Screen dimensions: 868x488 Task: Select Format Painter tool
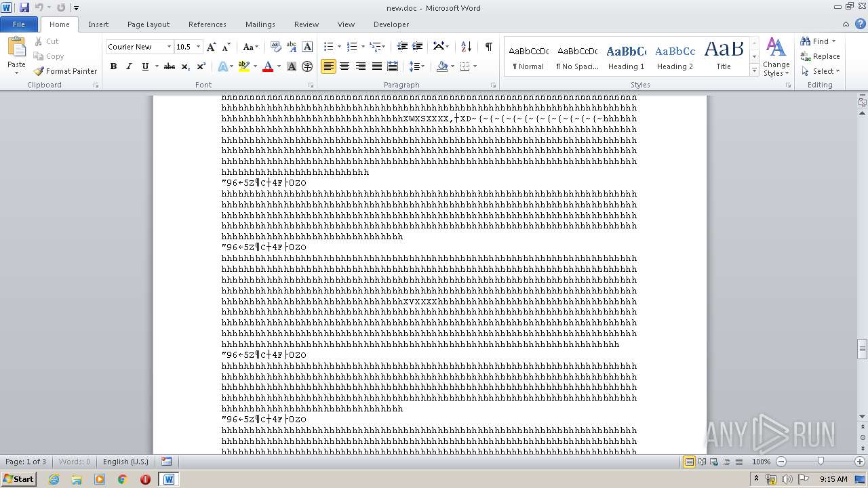pyautogui.click(x=65, y=71)
